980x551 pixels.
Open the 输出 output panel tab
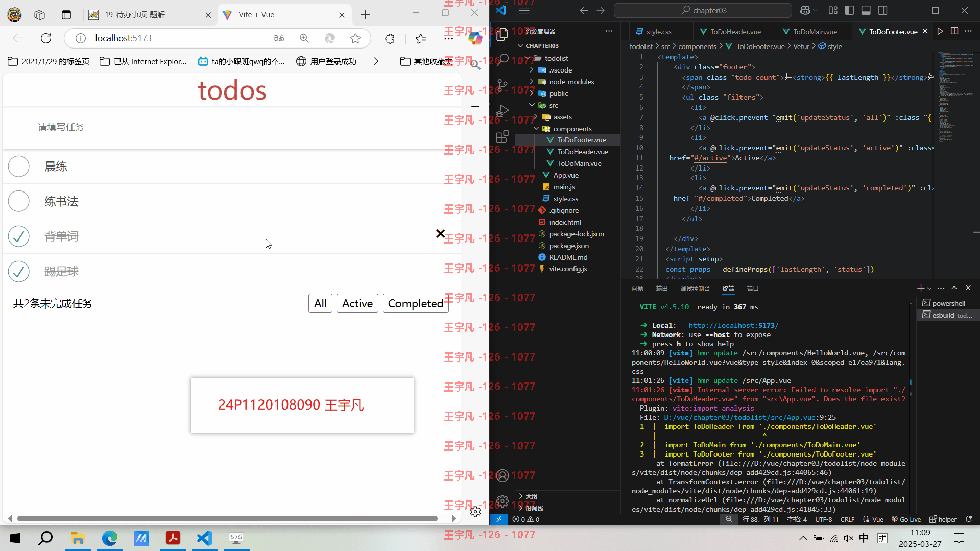pos(662,289)
